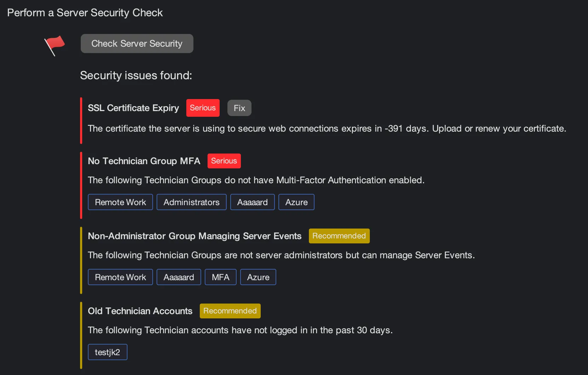Click the Old Technician Accounts heading

point(140,311)
